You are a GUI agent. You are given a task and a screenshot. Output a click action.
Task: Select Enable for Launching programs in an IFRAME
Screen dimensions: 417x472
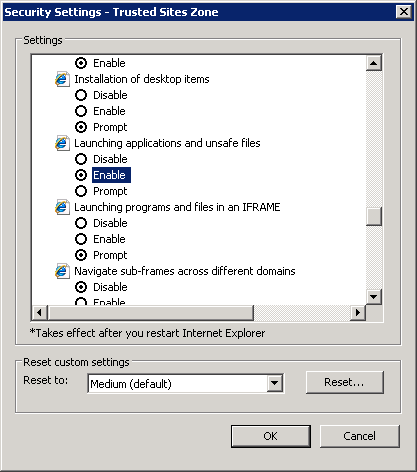[81, 239]
